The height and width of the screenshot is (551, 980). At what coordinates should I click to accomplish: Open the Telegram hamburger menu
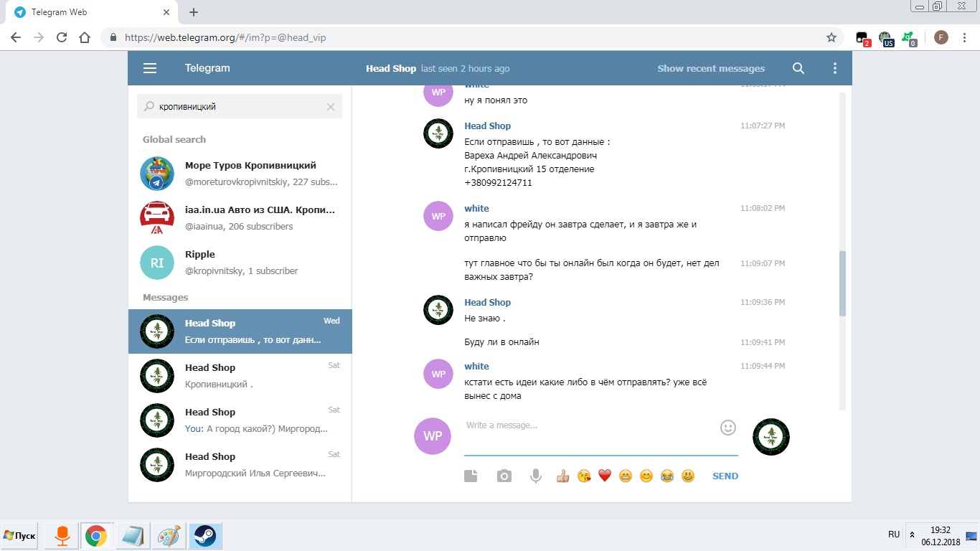(x=150, y=68)
